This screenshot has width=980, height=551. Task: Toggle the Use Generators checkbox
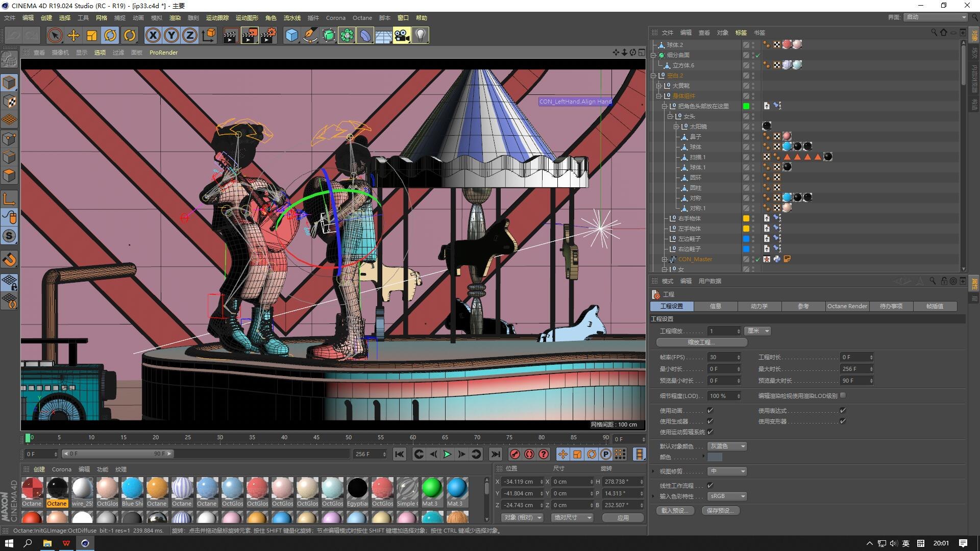710,421
